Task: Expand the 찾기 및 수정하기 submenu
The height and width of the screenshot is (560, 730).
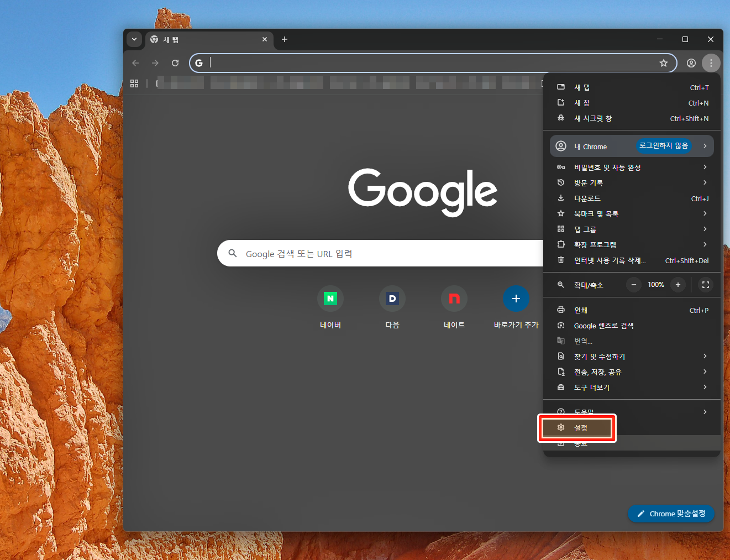Action: [632, 357]
